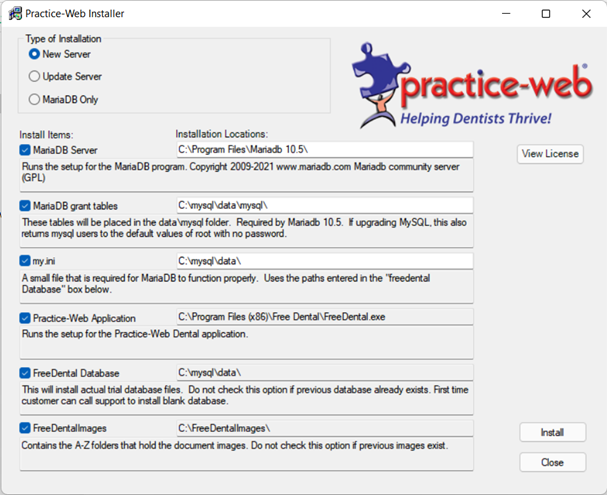This screenshot has width=607, height=495.
Task: Choose the Update Server installation type
Action: coord(34,76)
